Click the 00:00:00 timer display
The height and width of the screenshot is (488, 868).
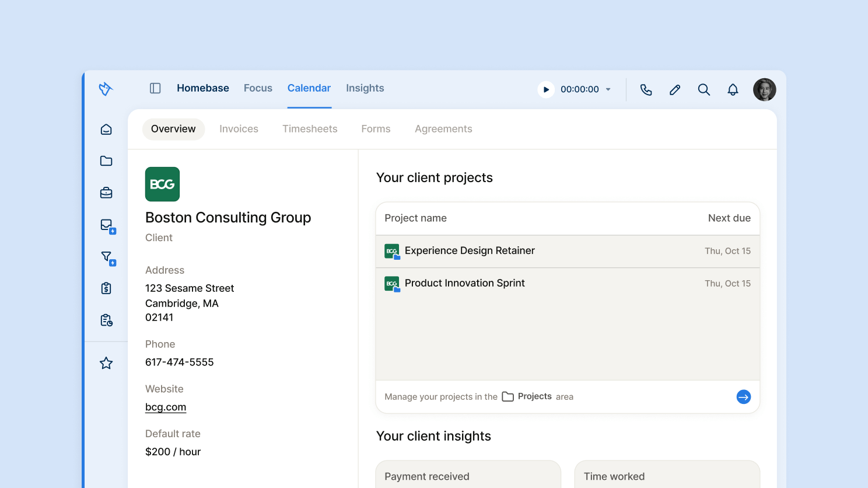click(579, 89)
